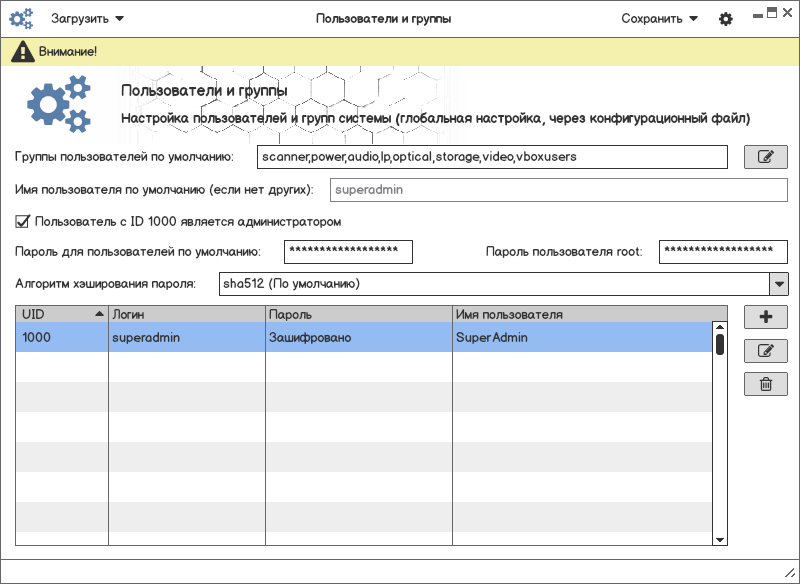800x584 pixels.
Task: Click the app gears icon at top-left
Action: (22, 19)
